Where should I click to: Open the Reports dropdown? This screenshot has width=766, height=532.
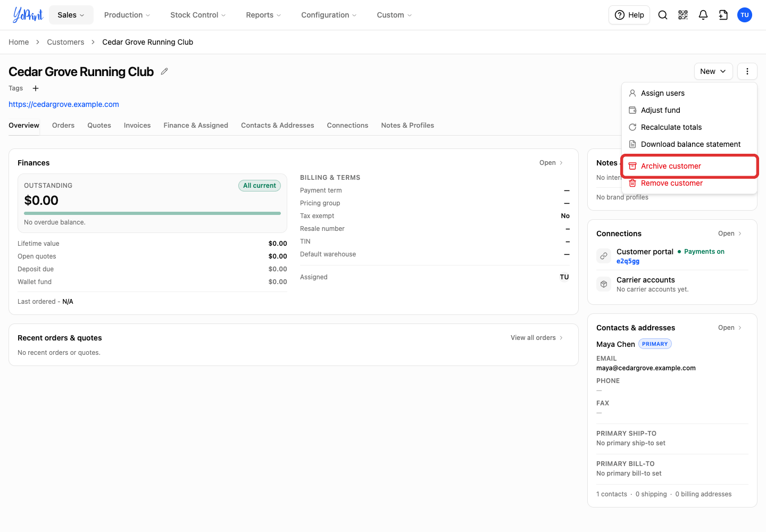tap(264, 15)
